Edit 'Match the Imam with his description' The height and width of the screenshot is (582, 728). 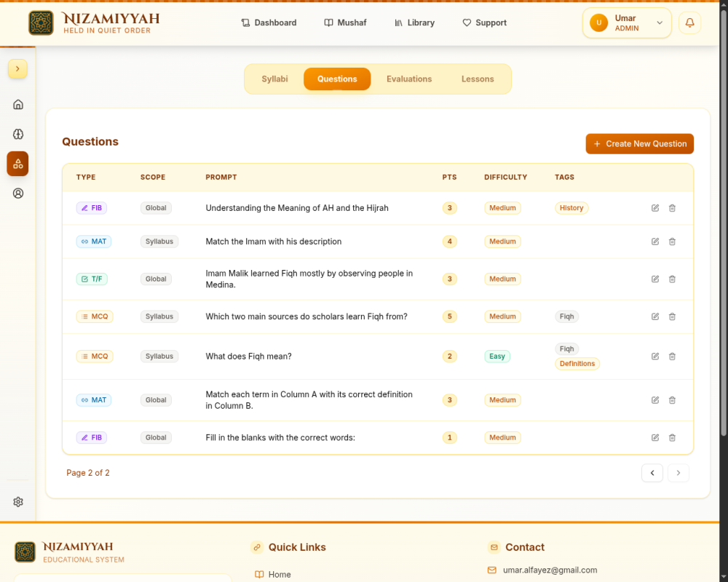655,242
